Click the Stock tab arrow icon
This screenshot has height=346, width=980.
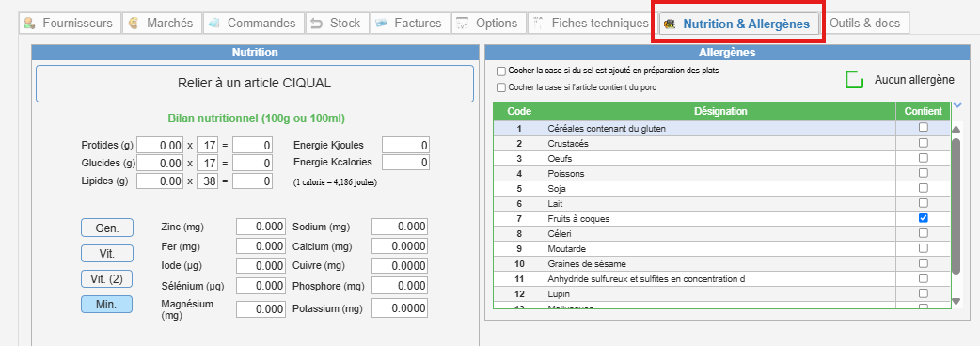pyautogui.click(x=317, y=24)
